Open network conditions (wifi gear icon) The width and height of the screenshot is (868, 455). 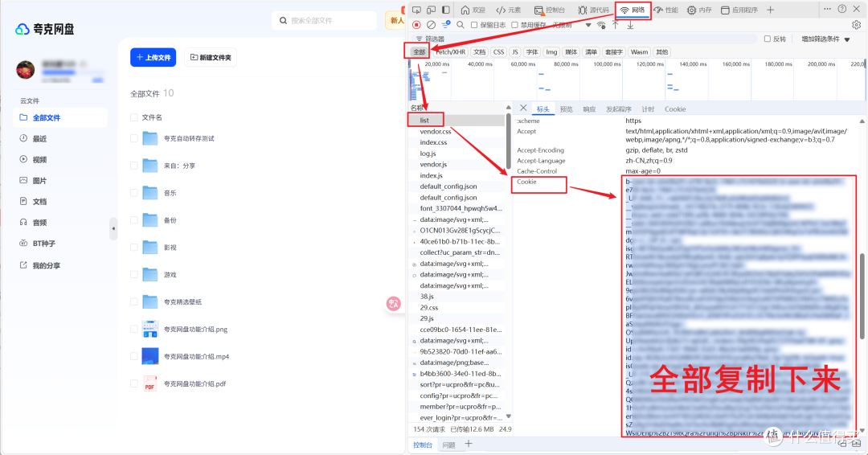pos(601,25)
